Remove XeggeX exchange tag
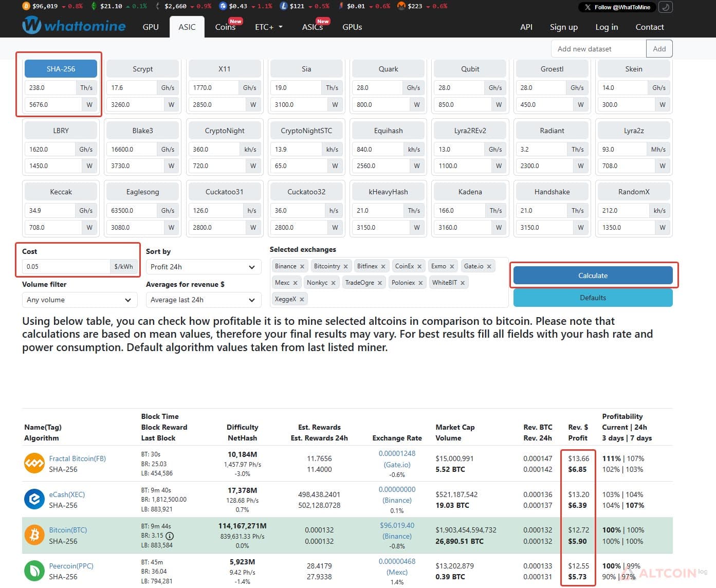This screenshot has height=588, width=716. pyautogui.click(x=302, y=299)
